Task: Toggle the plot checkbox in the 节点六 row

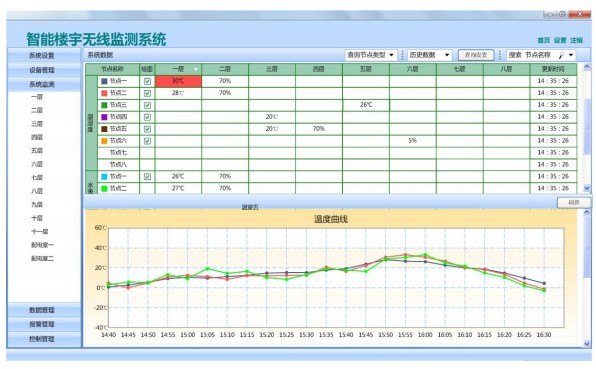Action: [x=147, y=141]
